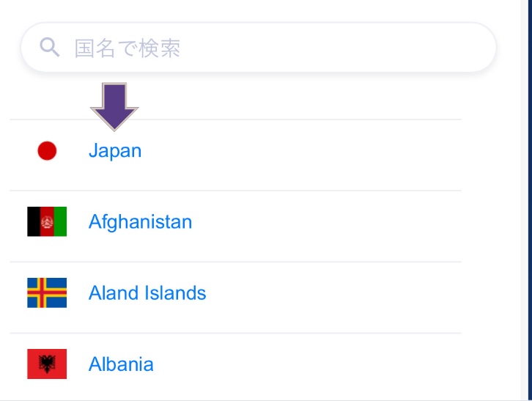Image resolution: width=532 pixels, height=401 pixels.
Task: Select Albania in the country list
Action: [121, 364]
